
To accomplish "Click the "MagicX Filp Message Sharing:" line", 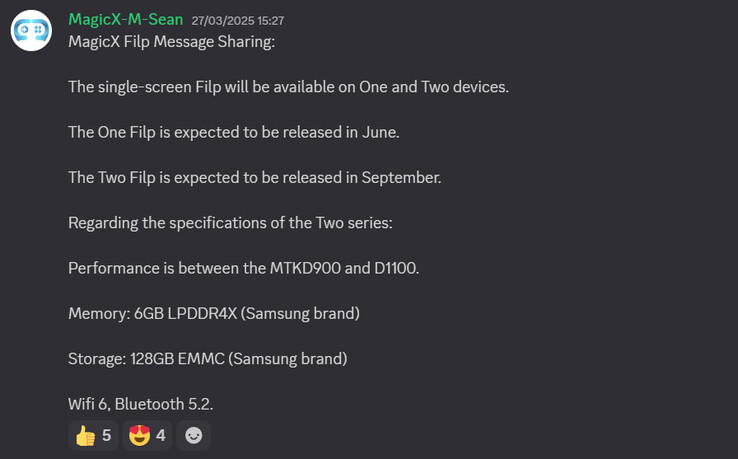I will tap(171, 42).
